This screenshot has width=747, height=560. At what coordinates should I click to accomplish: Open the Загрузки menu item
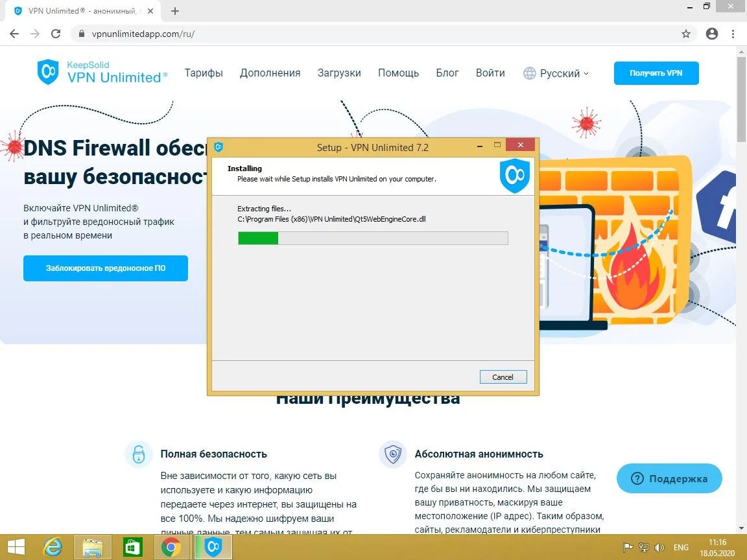click(x=339, y=73)
